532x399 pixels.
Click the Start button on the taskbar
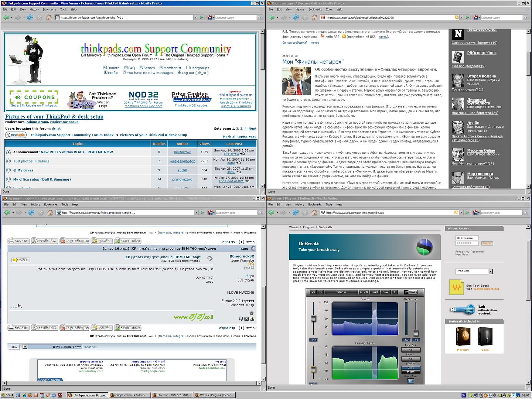coord(7,395)
